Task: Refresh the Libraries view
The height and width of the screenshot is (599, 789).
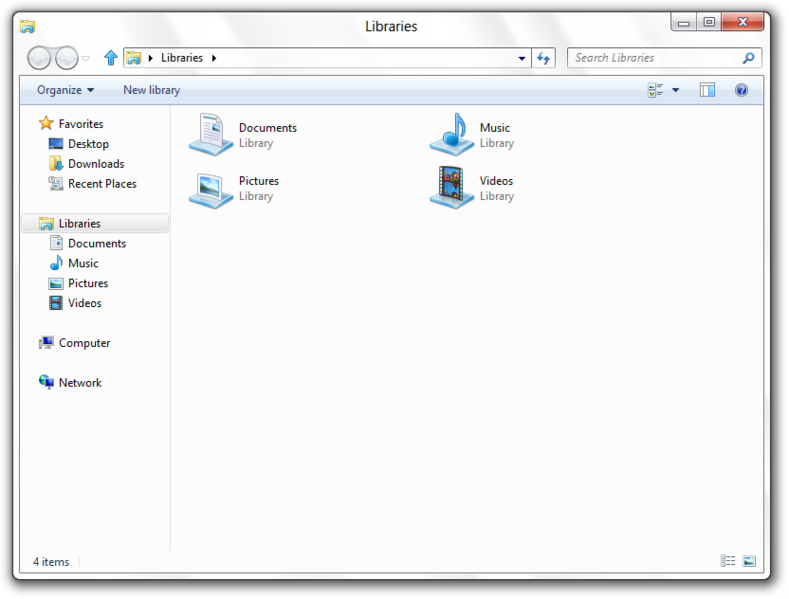Action: tap(543, 58)
